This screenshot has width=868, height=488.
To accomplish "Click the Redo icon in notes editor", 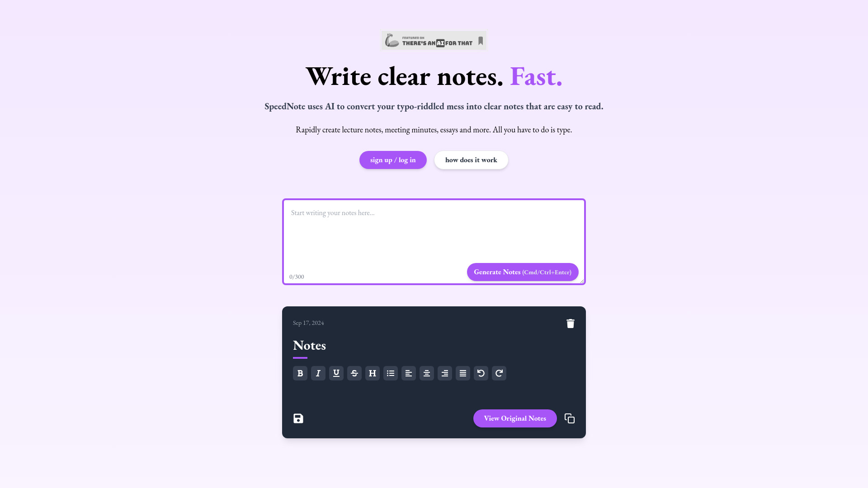I will click(499, 373).
